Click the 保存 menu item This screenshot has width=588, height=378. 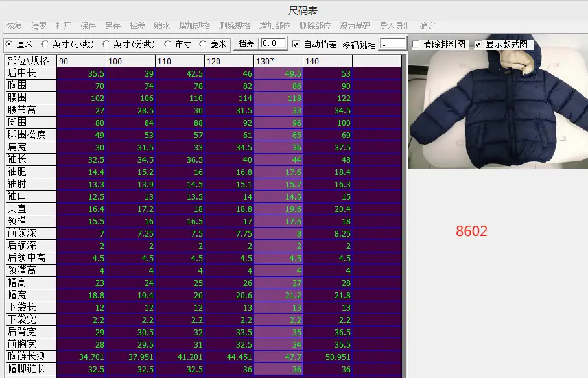tap(88, 26)
